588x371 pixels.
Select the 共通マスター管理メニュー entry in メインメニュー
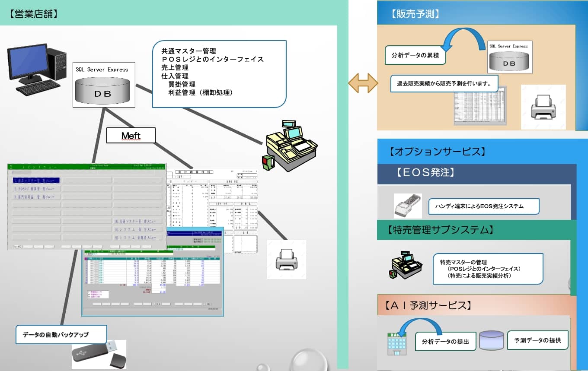click(x=138, y=221)
